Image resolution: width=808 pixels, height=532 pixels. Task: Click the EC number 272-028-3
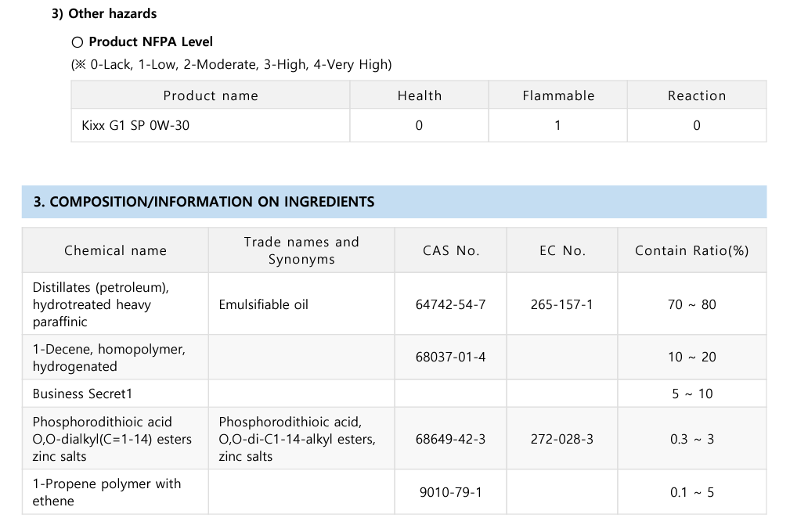point(561,439)
